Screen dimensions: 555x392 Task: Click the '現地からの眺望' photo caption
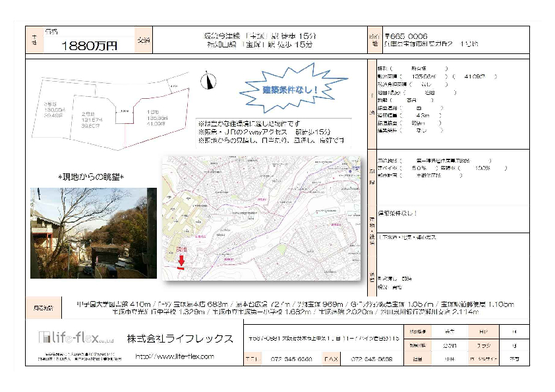[92, 177]
